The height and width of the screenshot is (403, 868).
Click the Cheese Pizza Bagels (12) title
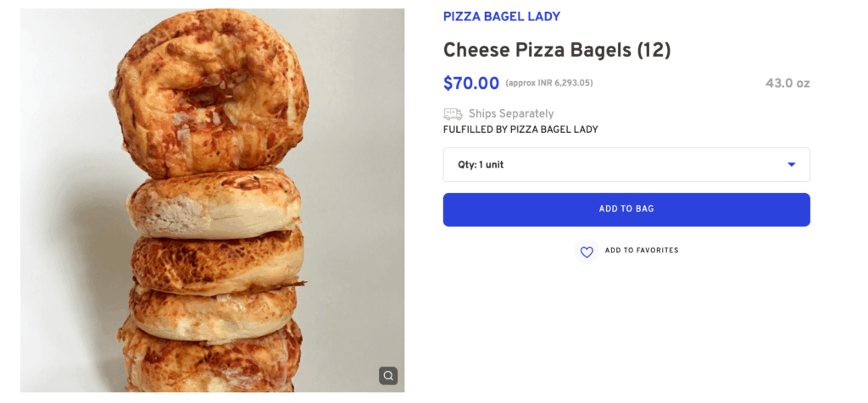557,51
